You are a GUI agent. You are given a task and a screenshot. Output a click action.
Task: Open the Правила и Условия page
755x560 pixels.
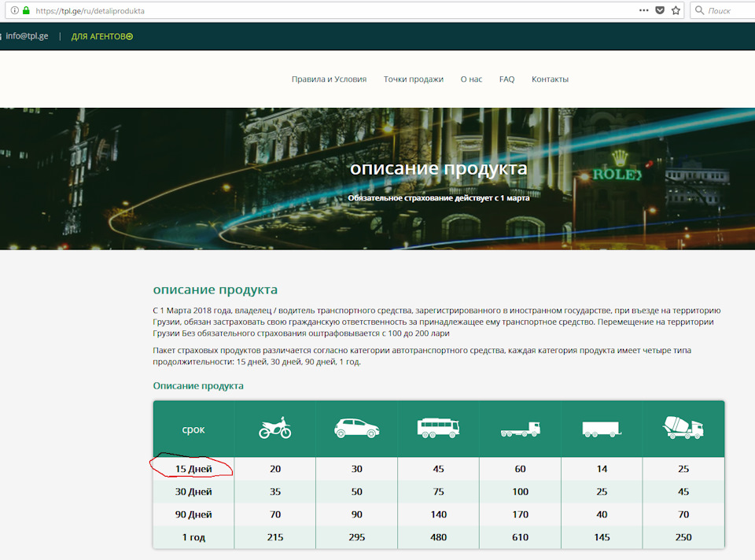tap(329, 79)
